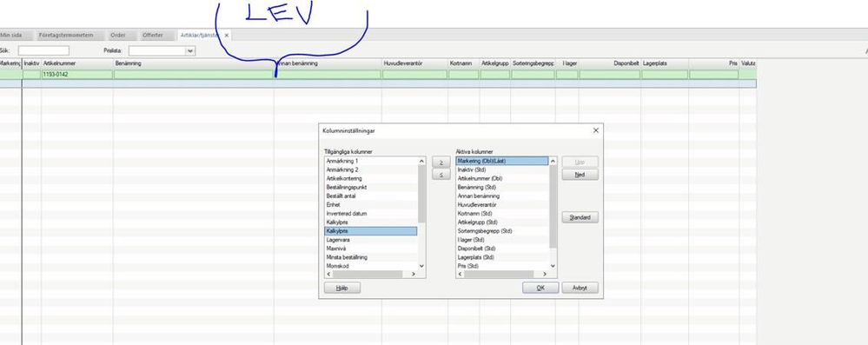Click the Disponibelt column header in grid
The image size is (868, 345).
tap(609, 63)
